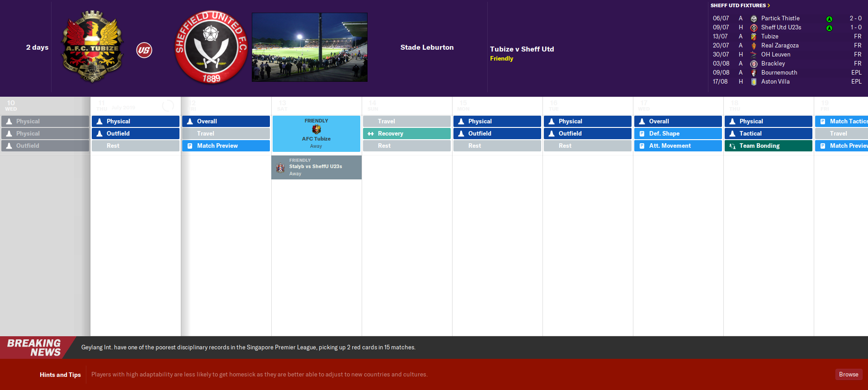
Task: Open the Sheffield United F.C. crest
Action: point(211,47)
